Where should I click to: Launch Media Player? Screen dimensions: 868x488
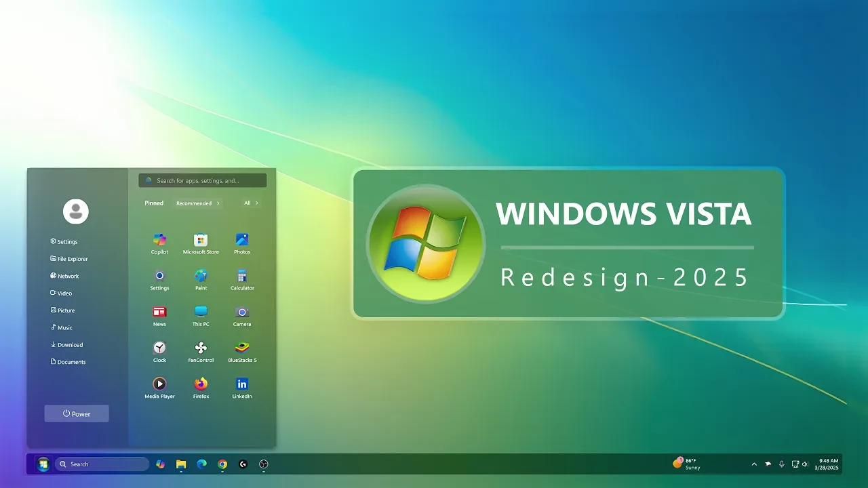159,387
